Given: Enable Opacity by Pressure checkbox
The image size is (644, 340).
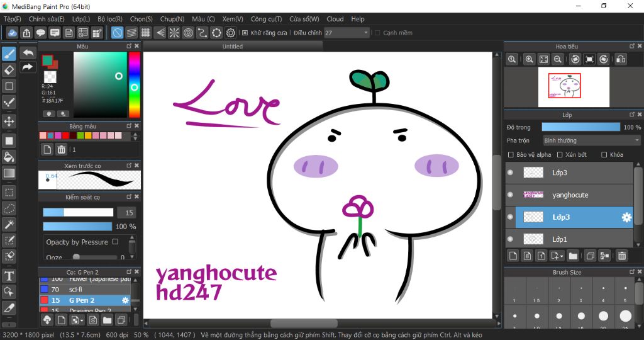Looking at the screenshot, I should point(116,242).
